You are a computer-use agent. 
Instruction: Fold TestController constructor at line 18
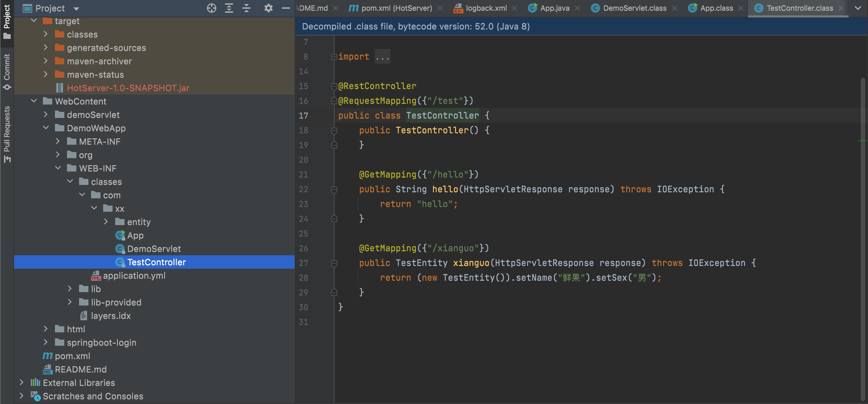[x=334, y=130]
